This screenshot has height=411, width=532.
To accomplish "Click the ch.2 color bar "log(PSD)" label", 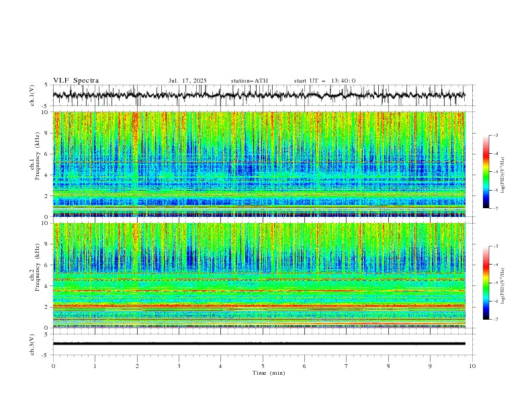I will (502, 286).
